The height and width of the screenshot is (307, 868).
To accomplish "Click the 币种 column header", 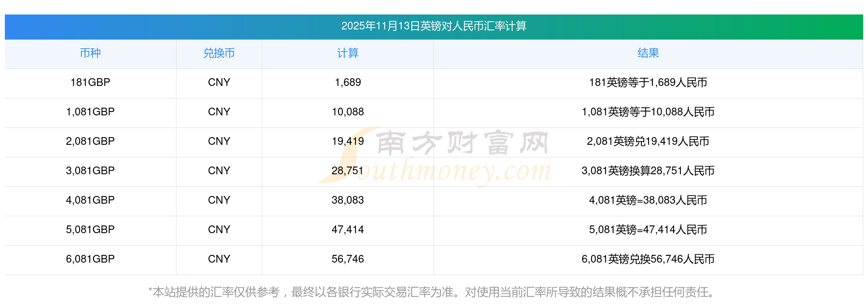I will tap(90, 53).
